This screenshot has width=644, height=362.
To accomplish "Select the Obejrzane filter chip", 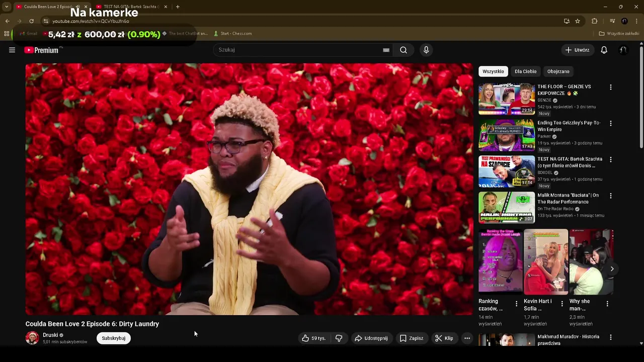I will 558,71.
